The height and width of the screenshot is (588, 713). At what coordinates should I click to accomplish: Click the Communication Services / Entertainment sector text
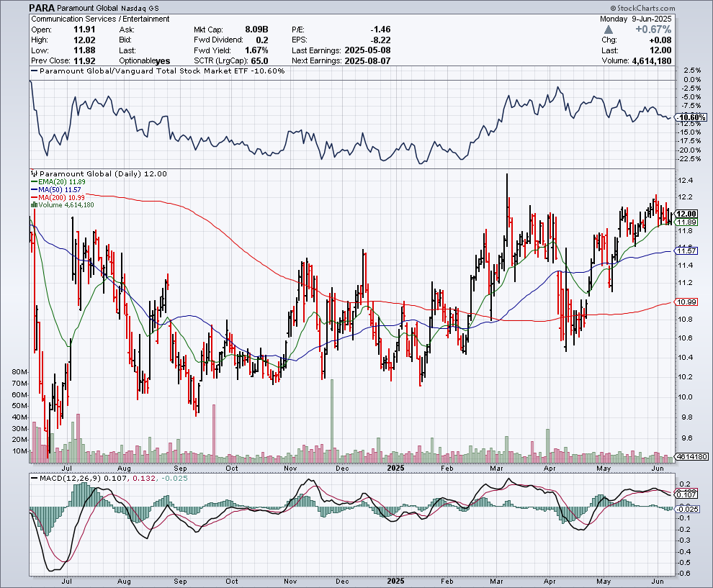point(100,19)
